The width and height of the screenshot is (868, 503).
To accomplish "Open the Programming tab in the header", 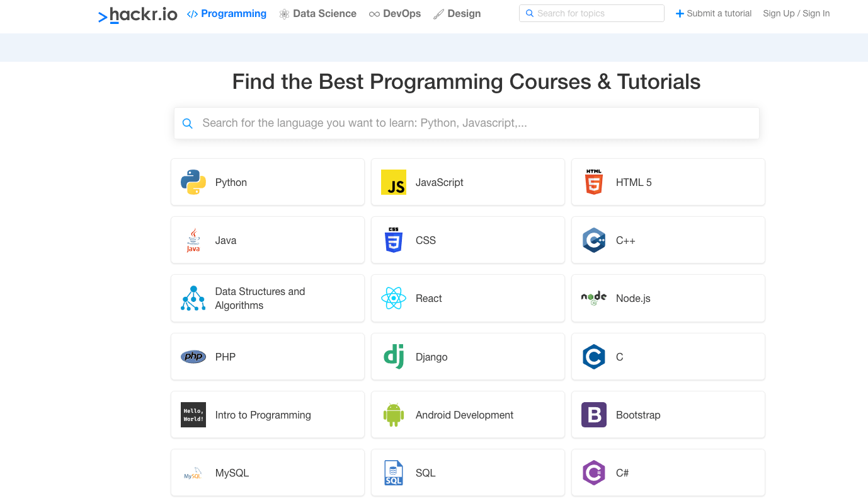I will [x=227, y=13].
